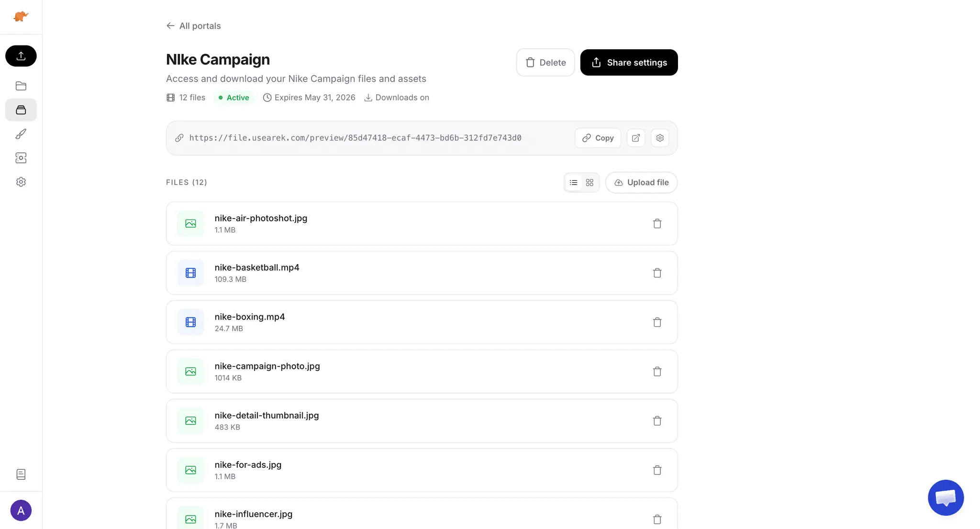Screen dimensions: 980x529
Task: Delete nike-campaign-photo.jpg with trash icon
Action: click(x=657, y=372)
